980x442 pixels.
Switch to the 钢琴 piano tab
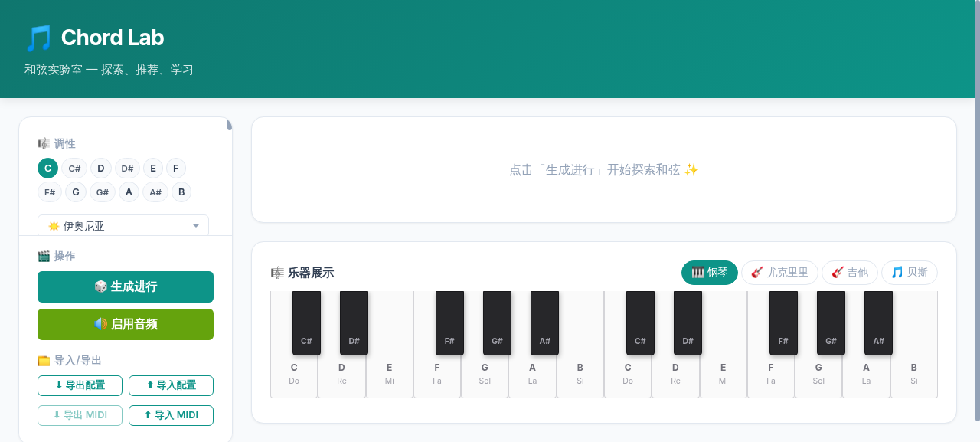(x=710, y=273)
